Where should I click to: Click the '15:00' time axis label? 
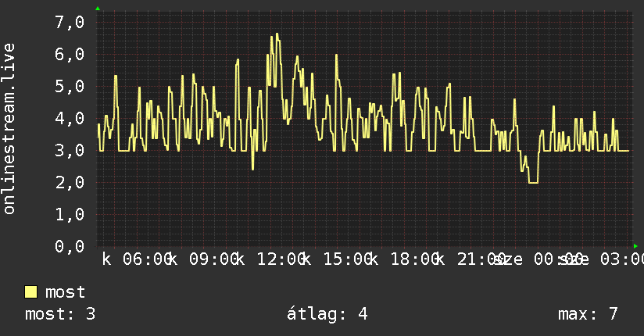(348, 259)
